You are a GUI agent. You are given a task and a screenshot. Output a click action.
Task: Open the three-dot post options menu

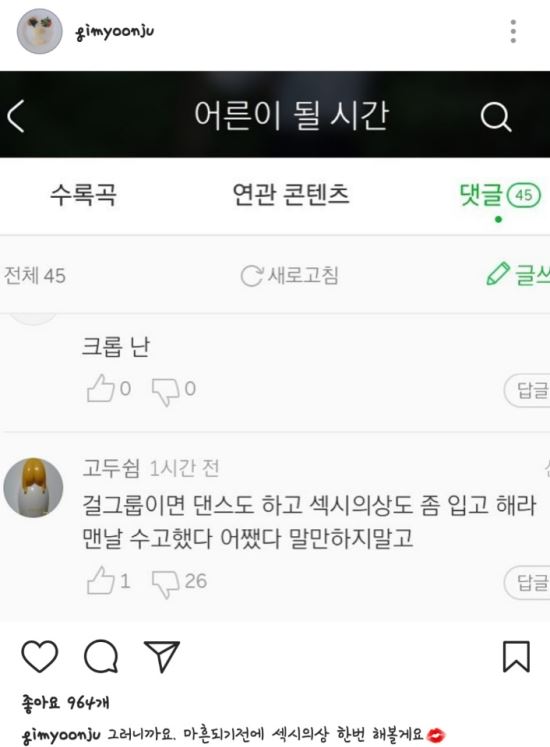click(x=513, y=31)
